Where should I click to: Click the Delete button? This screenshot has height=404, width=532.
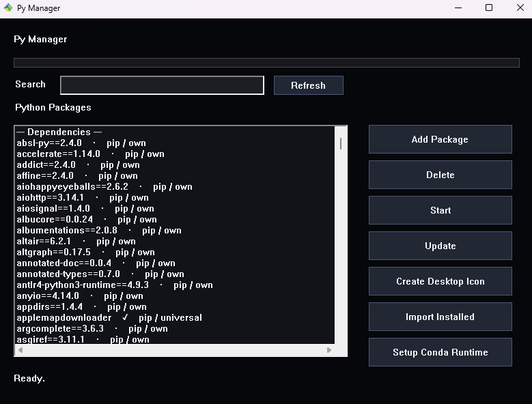pyautogui.click(x=440, y=175)
